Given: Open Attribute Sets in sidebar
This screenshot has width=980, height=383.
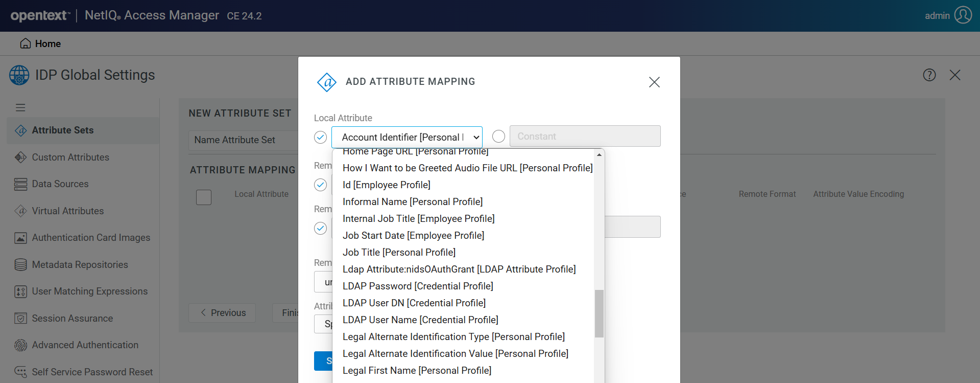Looking at the screenshot, I should pos(63,130).
